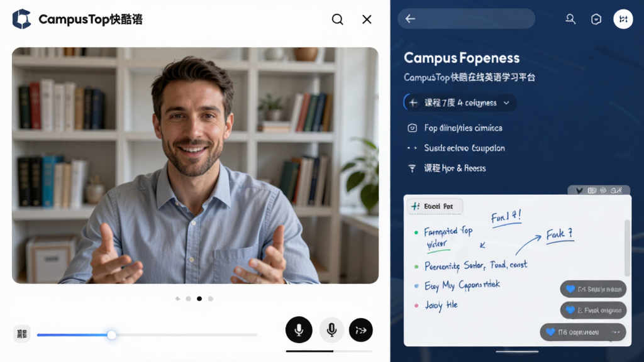Viewport: 644px width, 362px height.
Task: Open the white round avatar button
Action: (x=623, y=19)
